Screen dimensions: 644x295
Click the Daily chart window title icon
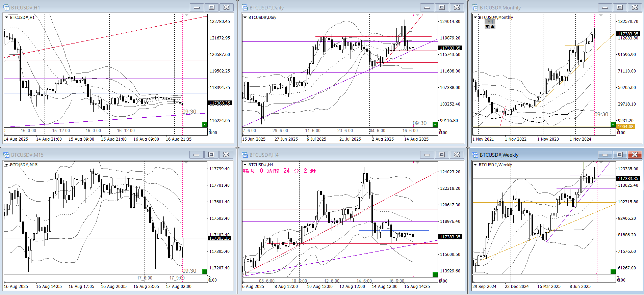[x=245, y=7]
